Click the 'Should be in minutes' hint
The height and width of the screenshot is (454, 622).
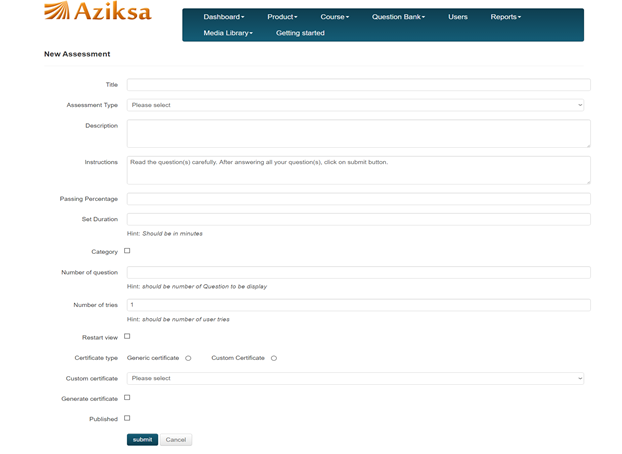point(173,234)
